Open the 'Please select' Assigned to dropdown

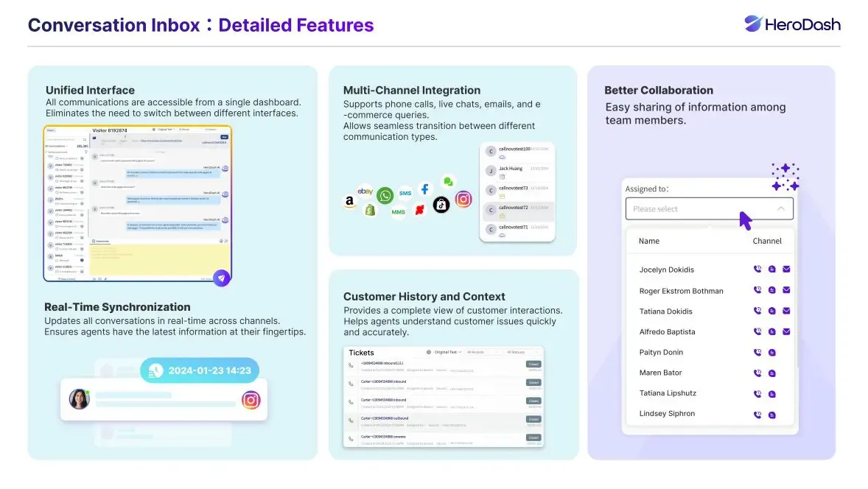click(709, 208)
